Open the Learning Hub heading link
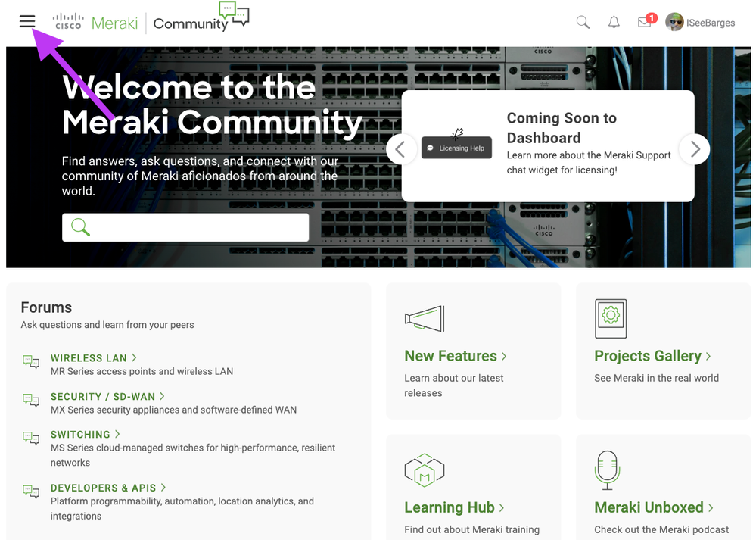Image resolution: width=756 pixels, height=540 pixels. [x=450, y=507]
